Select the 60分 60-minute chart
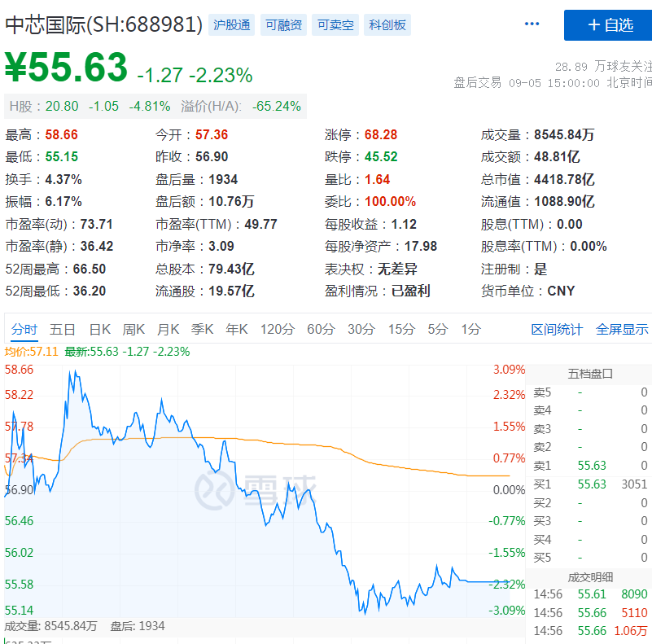This screenshot has height=644, width=652. pyautogui.click(x=320, y=330)
